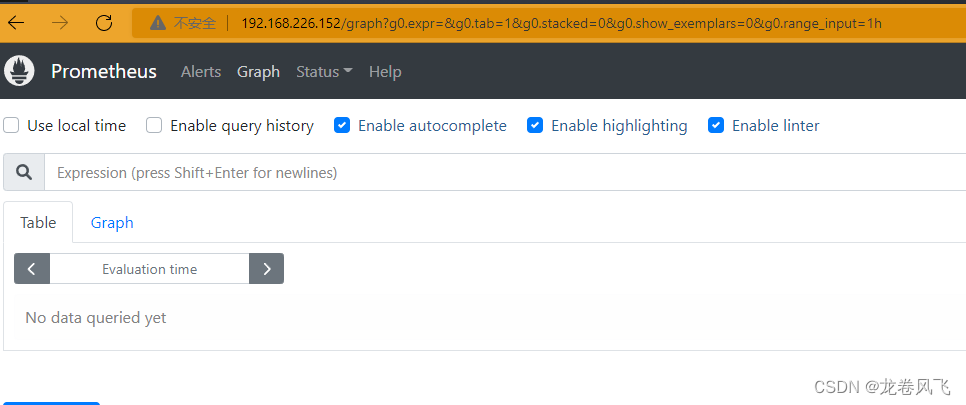966x405 pixels.
Task: Open the Alerts page in navbar
Action: click(201, 72)
